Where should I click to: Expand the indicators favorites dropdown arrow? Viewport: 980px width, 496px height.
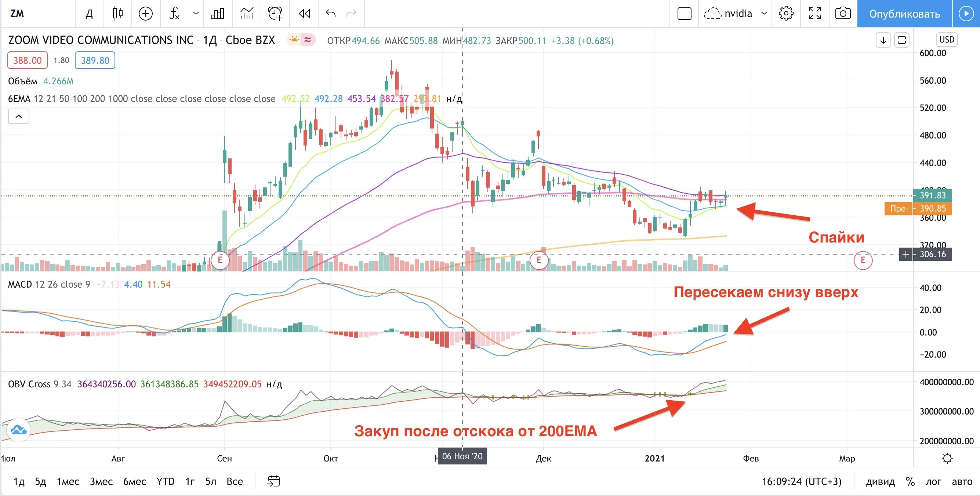196,14
